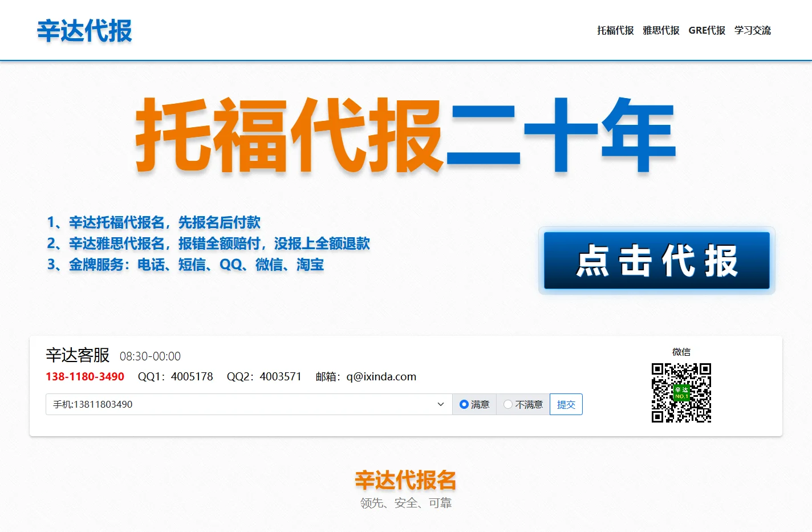Submit feedback with the 提交 button
This screenshot has width=812, height=532.
(566, 404)
